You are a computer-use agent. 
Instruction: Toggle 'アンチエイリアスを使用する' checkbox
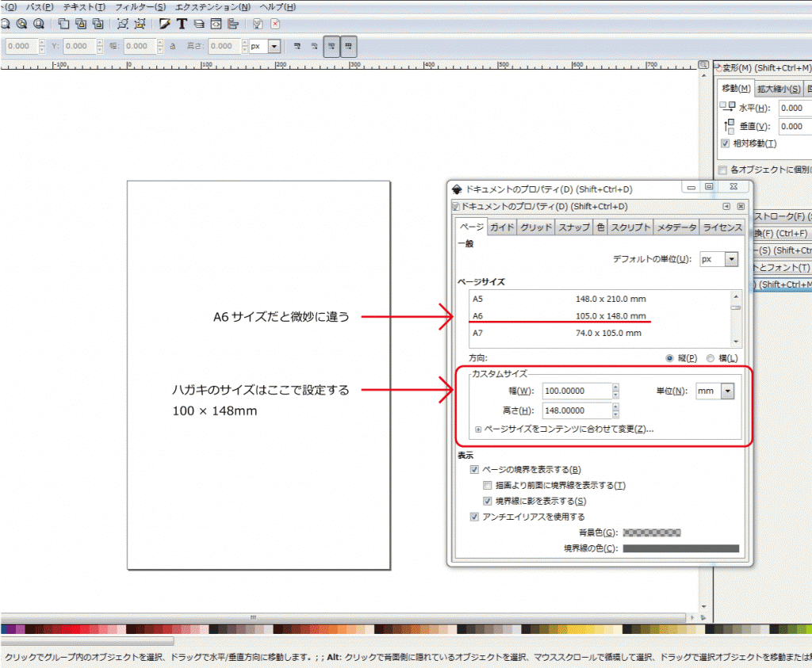[474, 517]
